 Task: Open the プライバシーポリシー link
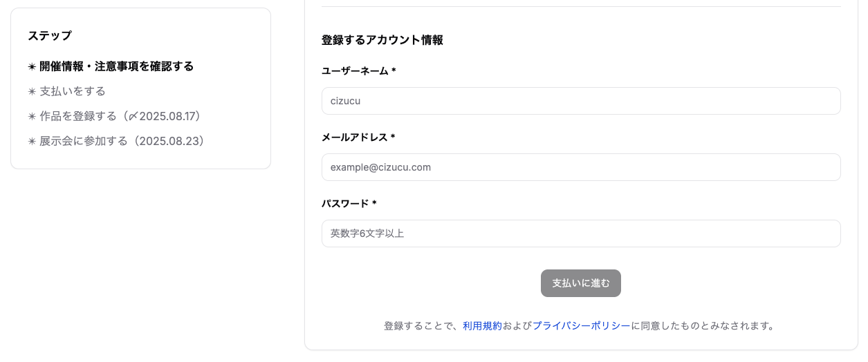click(582, 326)
